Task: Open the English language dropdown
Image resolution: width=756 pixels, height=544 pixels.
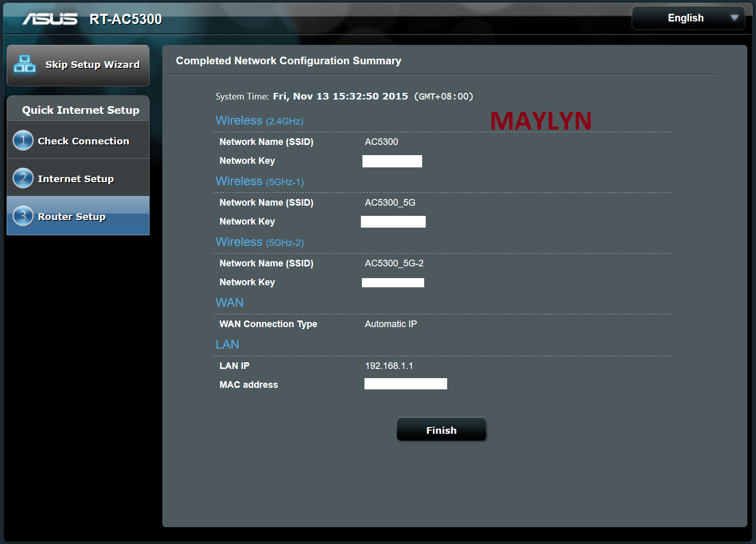Action: pyautogui.click(x=687, y=18)
